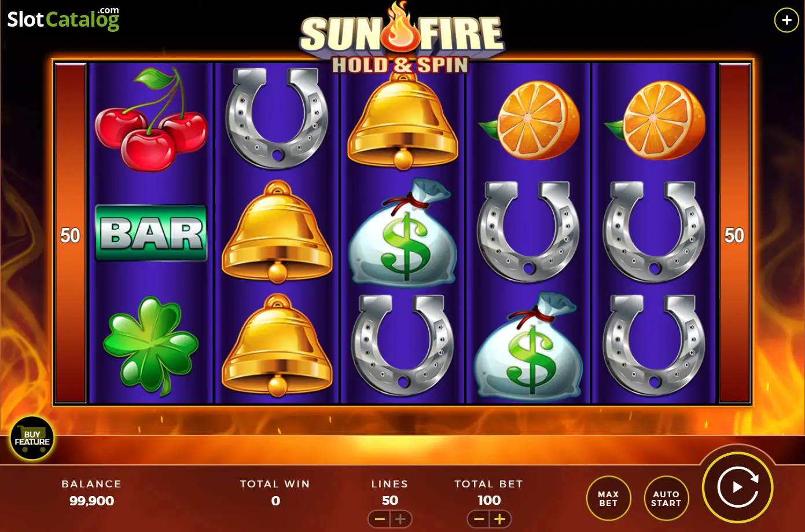Screen dimensions: 805x532
Task: Click the SlotCatalog.com logo
Action: [63, 19]
